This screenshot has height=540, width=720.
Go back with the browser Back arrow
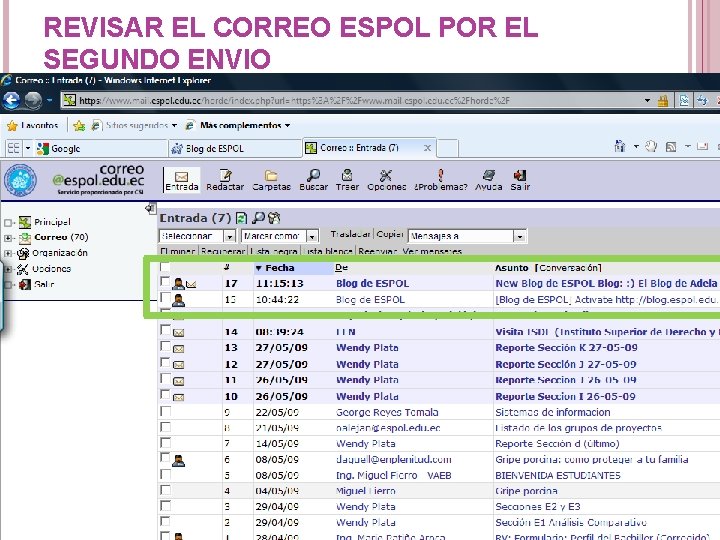11,100
